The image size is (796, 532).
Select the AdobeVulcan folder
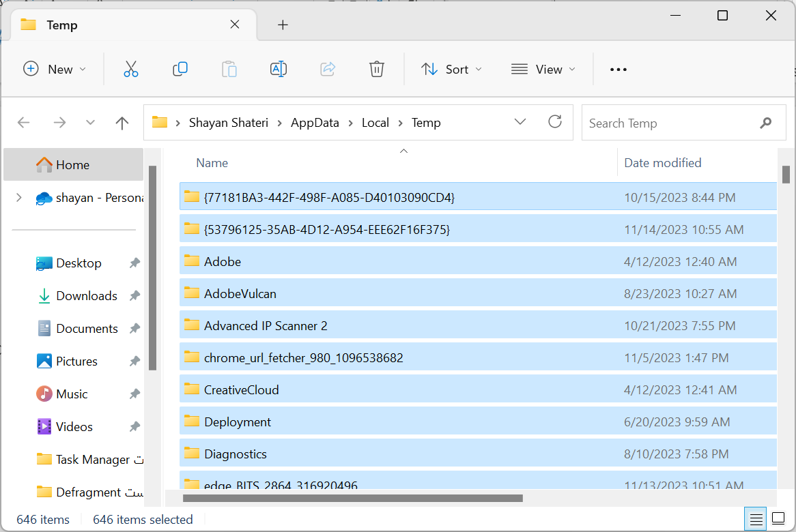(478, 293)
